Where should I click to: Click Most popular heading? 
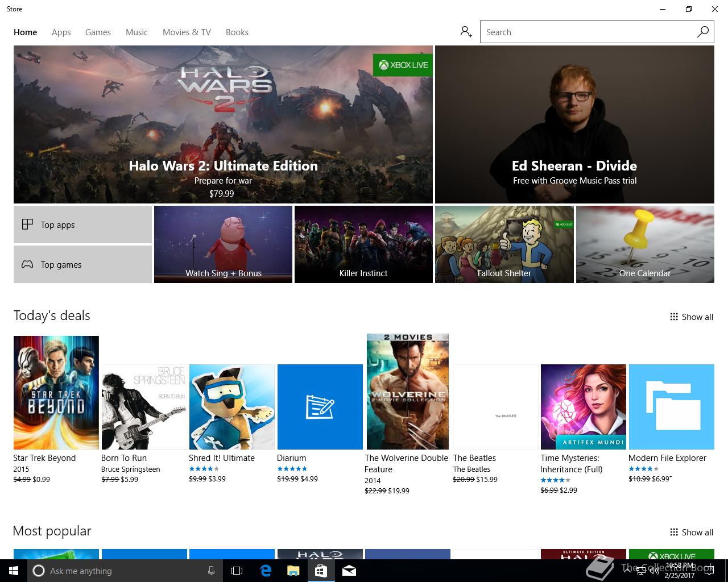click(x=52, y=531)
